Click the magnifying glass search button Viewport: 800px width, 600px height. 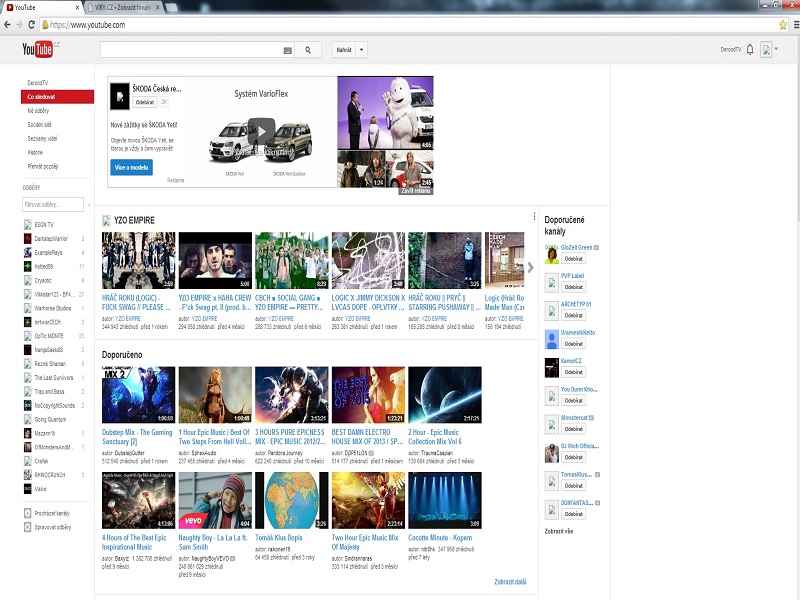tap(307, 49)
